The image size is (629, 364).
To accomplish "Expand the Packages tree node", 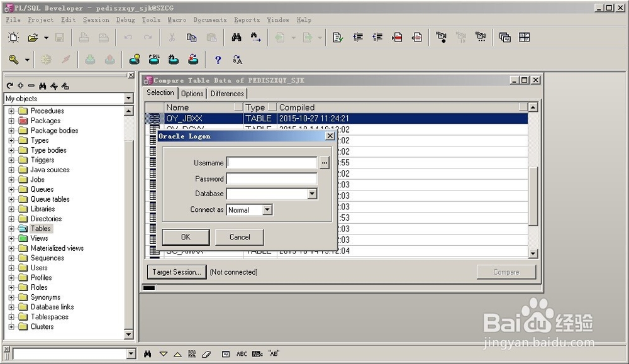I will [x=11, y=121].
